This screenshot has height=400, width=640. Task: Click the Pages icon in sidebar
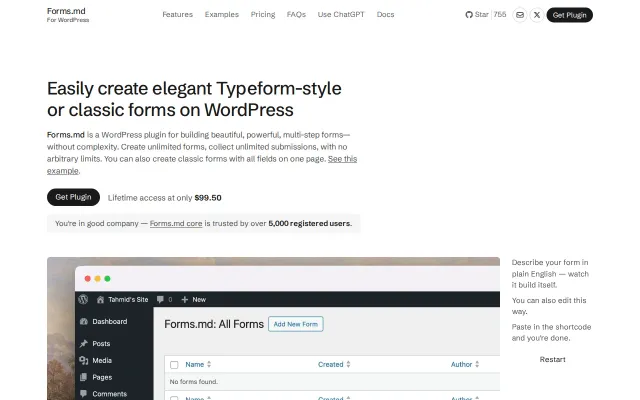pos(84,377)
